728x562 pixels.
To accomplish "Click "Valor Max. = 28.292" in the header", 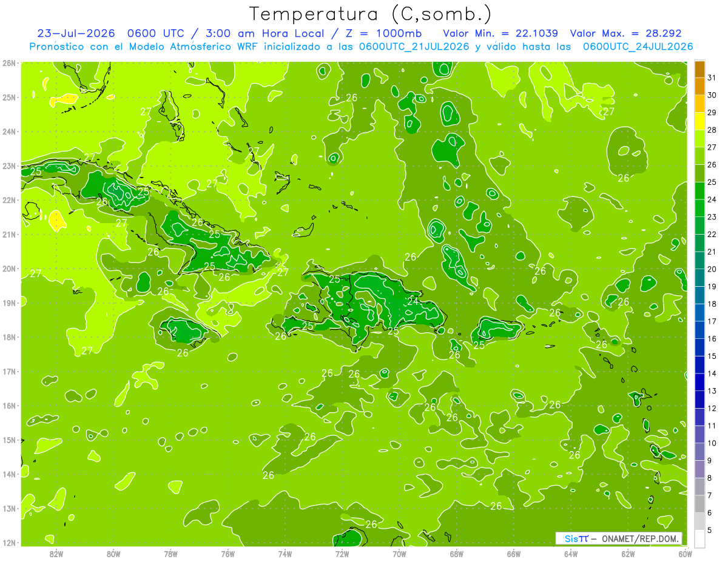I will tap(626, 33).
